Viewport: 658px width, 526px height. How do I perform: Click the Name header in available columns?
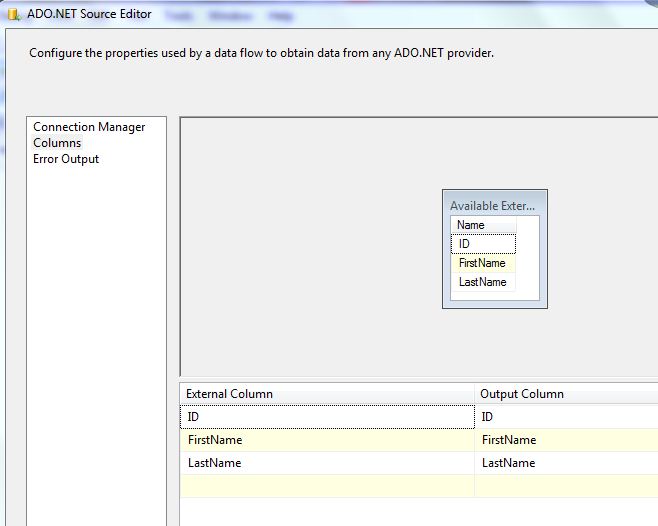click(471, 225)
